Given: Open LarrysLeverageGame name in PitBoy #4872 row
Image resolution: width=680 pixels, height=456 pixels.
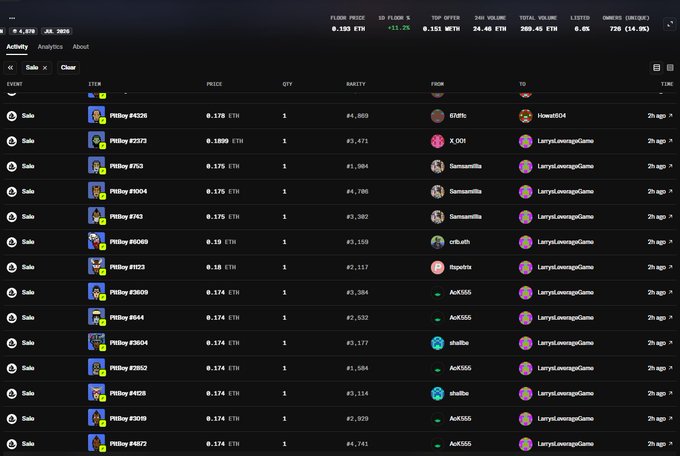Looking at the screenshot, I should [x=566, y=443].
